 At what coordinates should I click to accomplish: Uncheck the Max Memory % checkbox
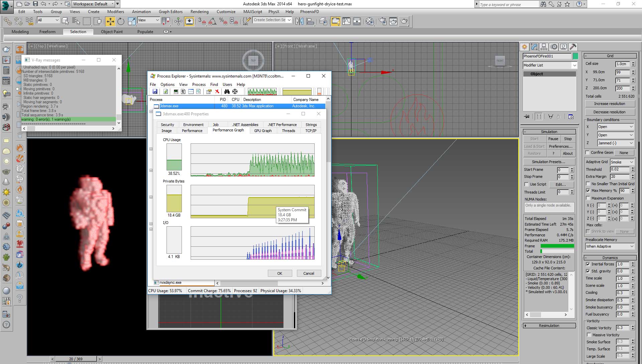588,191
